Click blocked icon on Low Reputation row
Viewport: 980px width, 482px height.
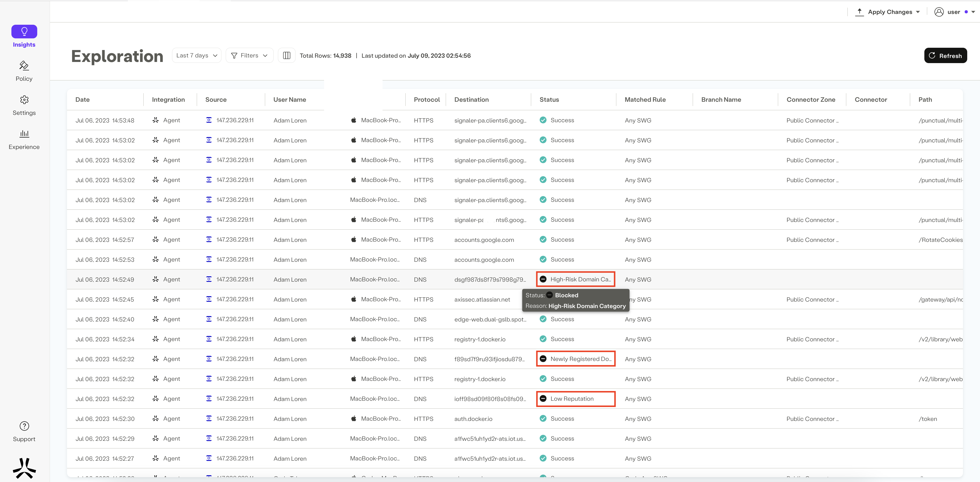click(x=543, y=399)
